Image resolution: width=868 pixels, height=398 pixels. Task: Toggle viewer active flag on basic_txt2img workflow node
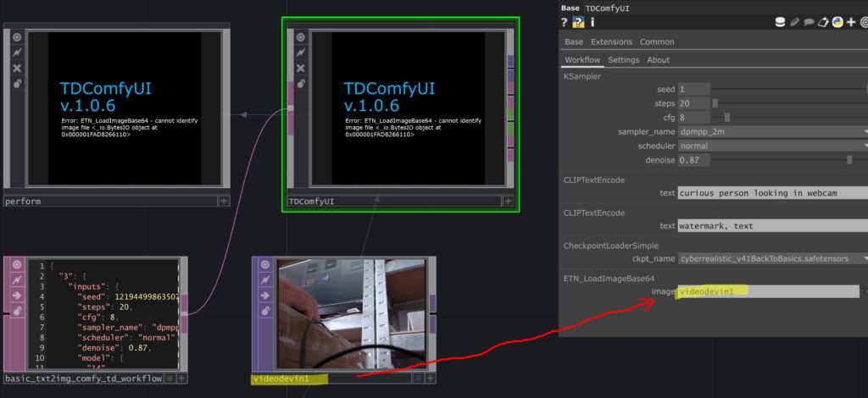point(17,264)
